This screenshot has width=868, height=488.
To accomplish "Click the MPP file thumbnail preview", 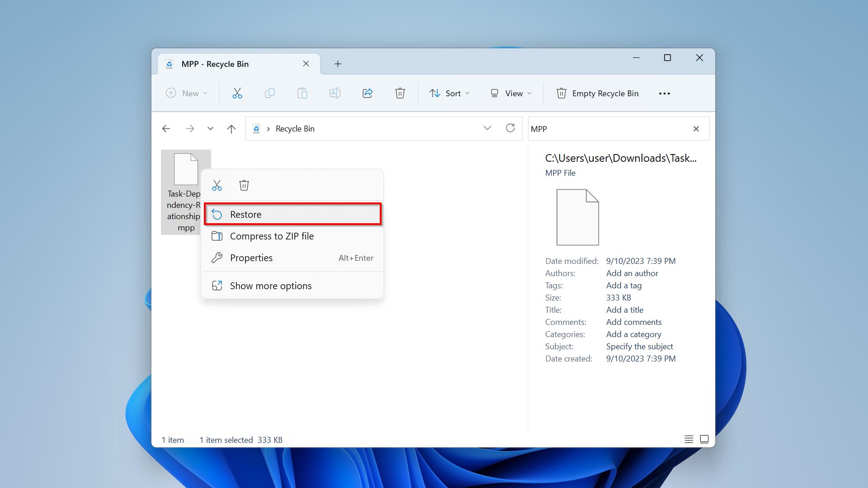I will coord(576,216).
